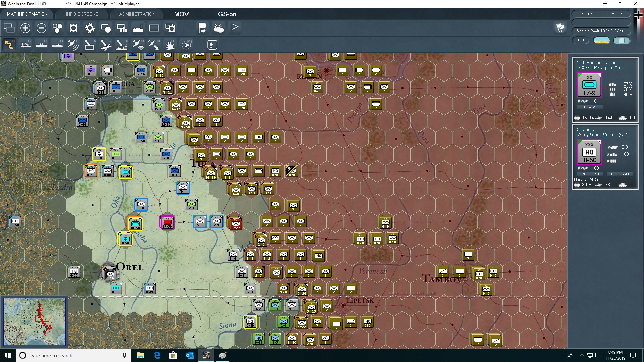Click the square bracket fort-level icon

click(73, 28)
